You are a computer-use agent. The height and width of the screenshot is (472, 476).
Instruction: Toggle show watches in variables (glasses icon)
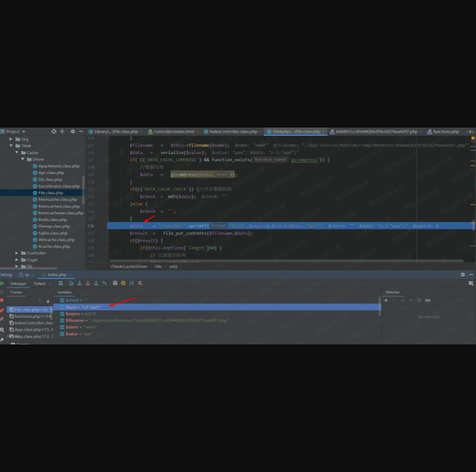pyautogui.click(x=428, y=300)
